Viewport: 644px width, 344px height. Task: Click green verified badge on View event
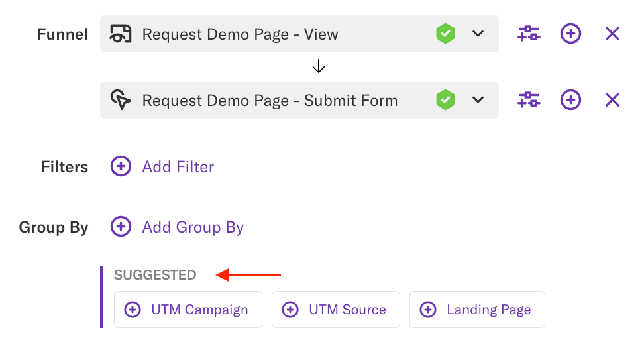[x=445, y=33]
